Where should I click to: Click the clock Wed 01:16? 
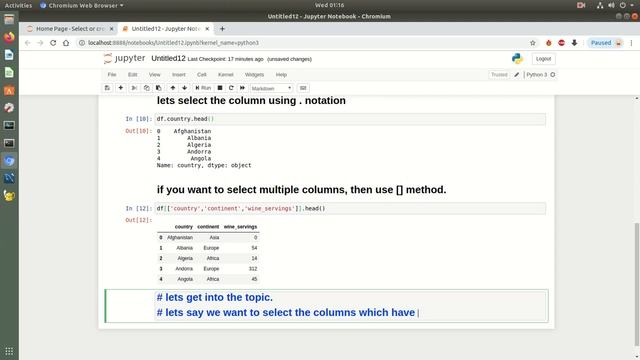(x=329, y=5)
